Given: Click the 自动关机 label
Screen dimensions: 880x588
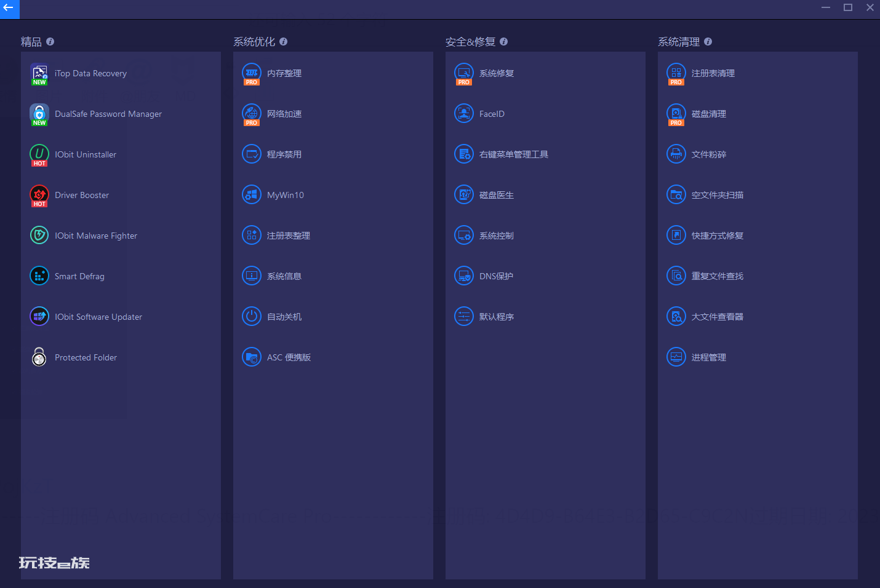Looking at the screenshot, I should pos(284,317).
